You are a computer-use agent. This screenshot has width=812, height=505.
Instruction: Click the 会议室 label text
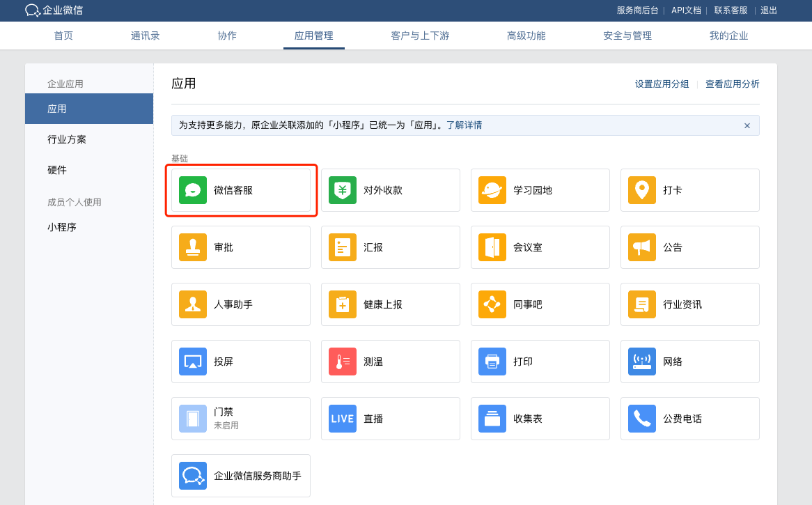pos(528,247)
